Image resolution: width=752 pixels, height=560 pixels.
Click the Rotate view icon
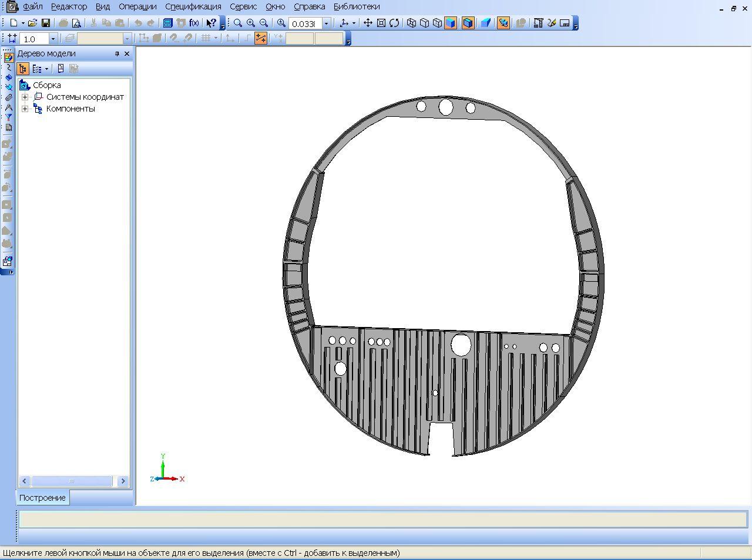tap(394, 23)
